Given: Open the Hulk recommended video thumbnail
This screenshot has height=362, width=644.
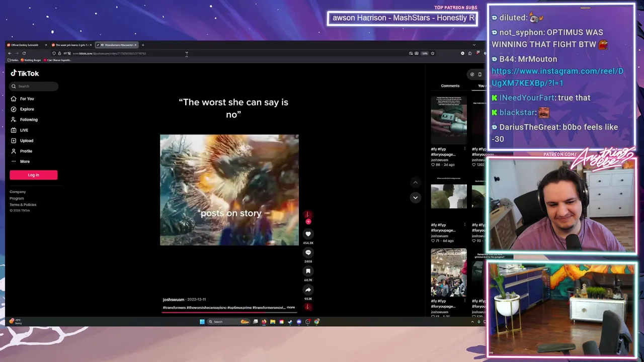Looking at the screenshot, I should point(449,196).
